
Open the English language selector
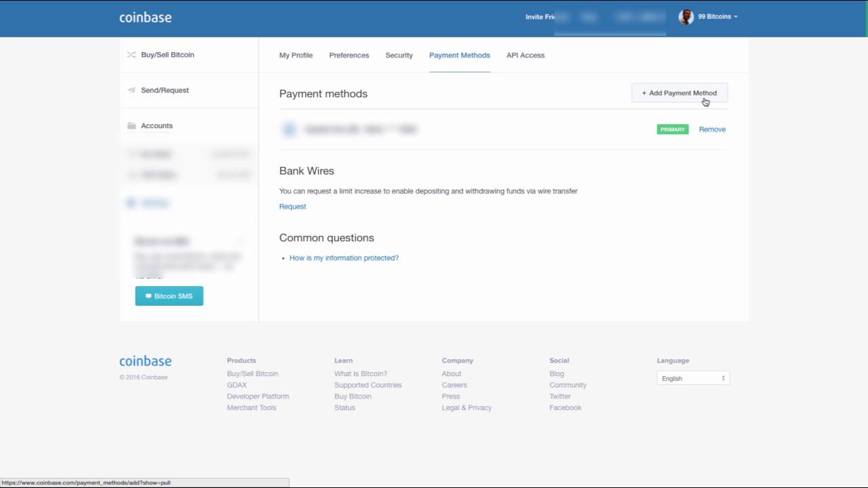coord(693,378)
